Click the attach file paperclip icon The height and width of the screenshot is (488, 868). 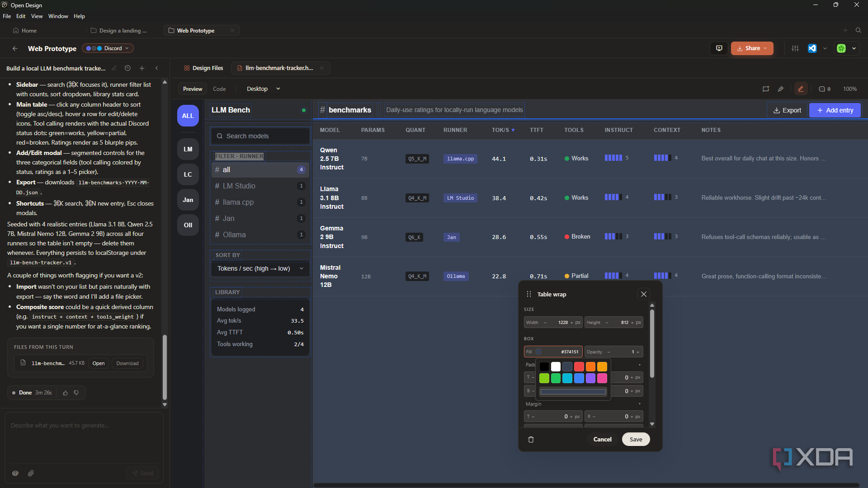(31, 473)
